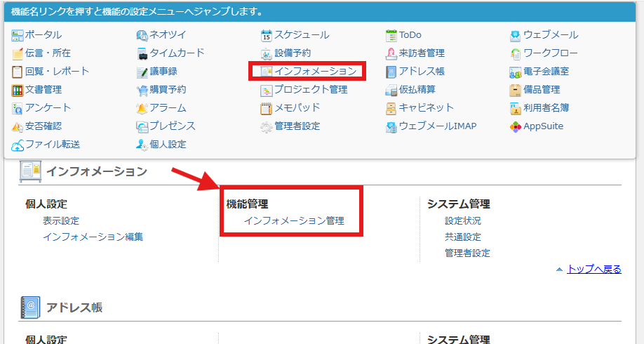This screenshot has height=344, width=644.
Task: Click the 安否確認 warning icon
Action: point(18,126)
